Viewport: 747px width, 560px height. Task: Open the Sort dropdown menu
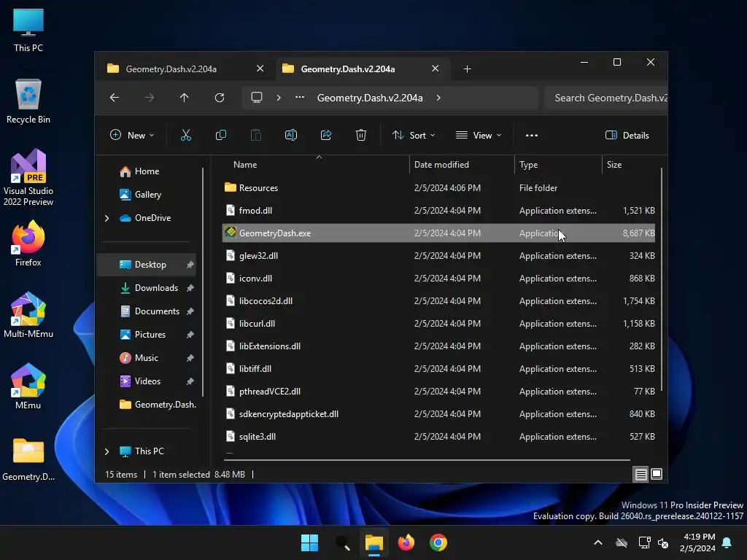click(x=414, y=135)
